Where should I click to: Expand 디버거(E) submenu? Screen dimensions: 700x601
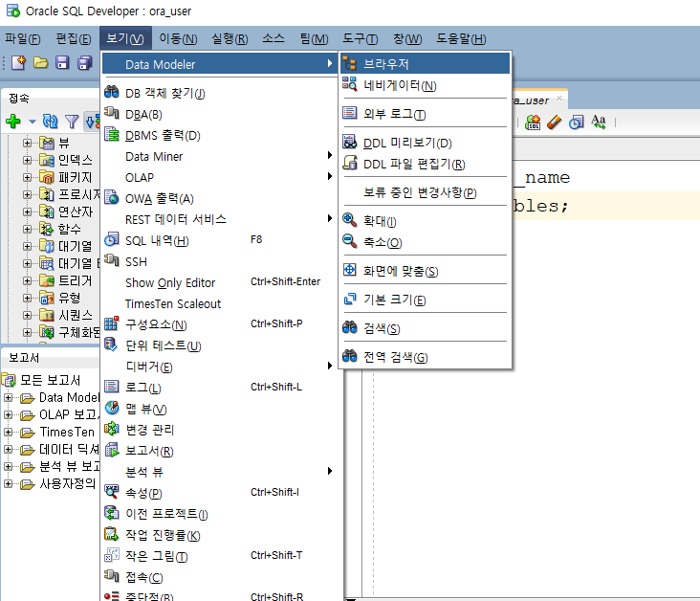pos(219,367)
